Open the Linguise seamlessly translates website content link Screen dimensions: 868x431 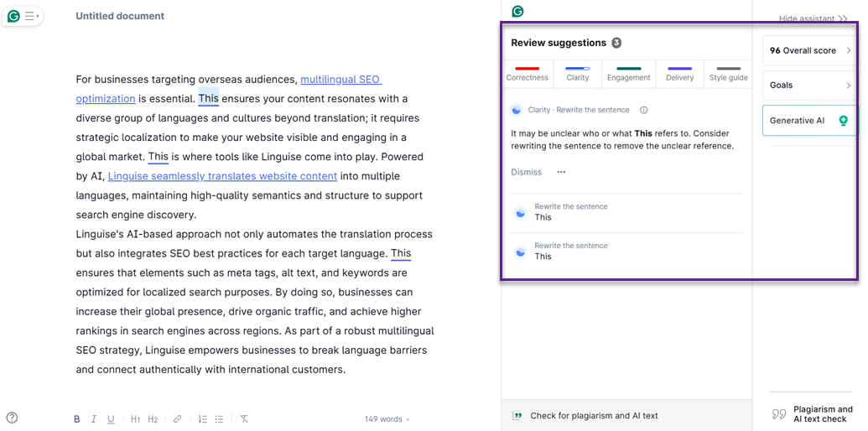pyautogui.click(x=222, y=176)
